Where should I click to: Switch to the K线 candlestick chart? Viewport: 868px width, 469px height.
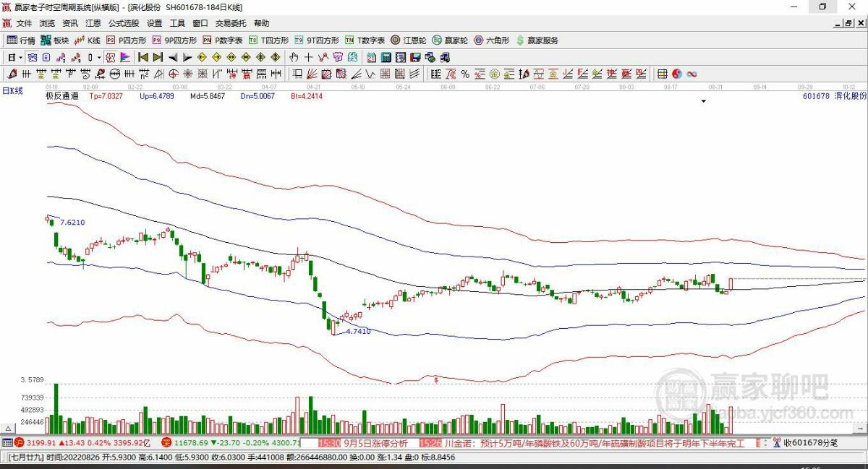click(x=88, y=40)
